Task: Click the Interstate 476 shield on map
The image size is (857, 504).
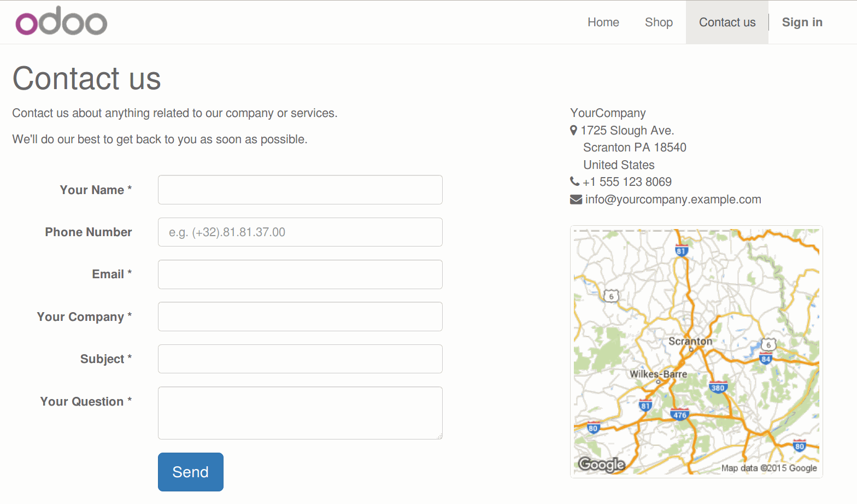Action: [679, 414]
